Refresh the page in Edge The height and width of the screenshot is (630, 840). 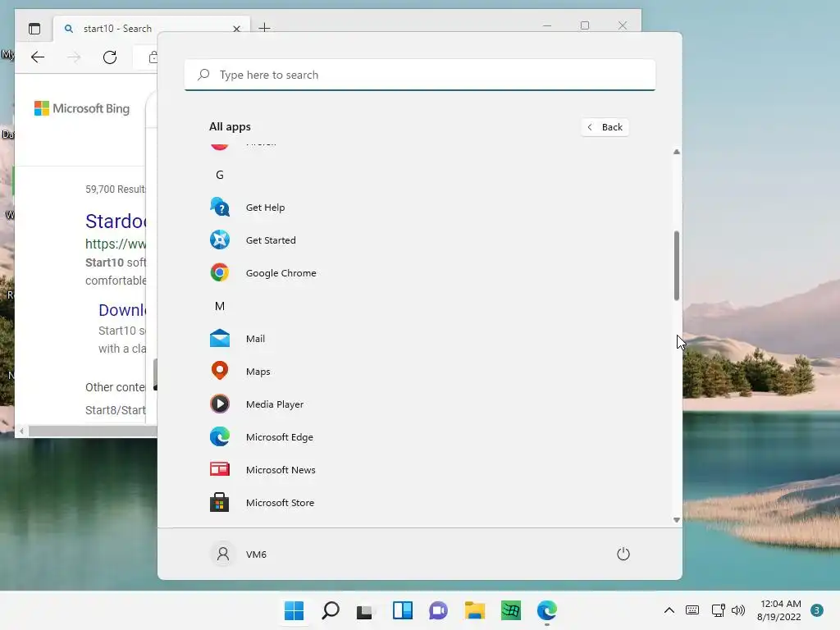click(x=110, y=57)
